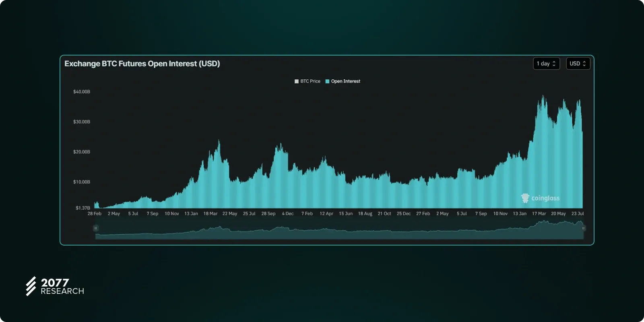Screen dimensions: 644x322
Task: Click the white BTC Price legend swatch
Action: pyautogui.click(x=297, y=81)
